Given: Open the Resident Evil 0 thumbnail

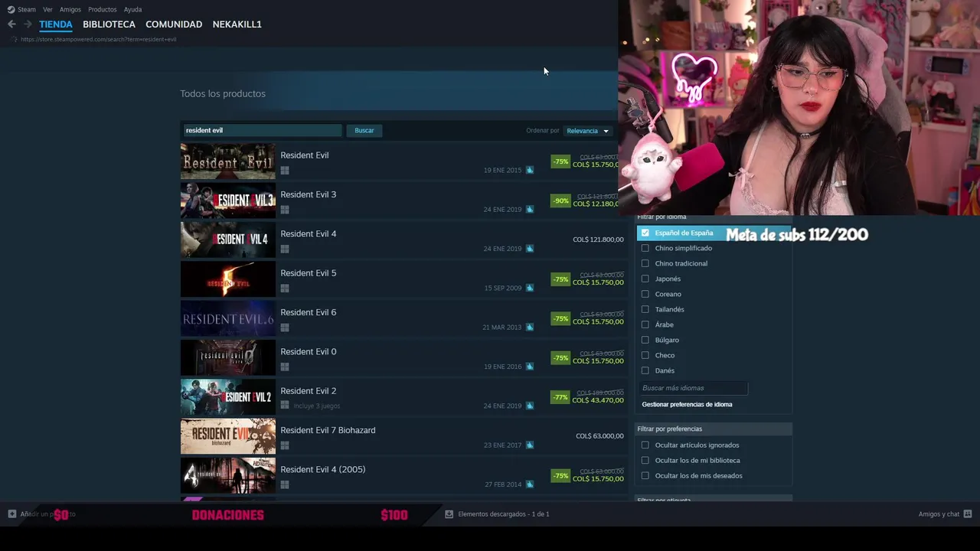Looking at the screenshot, I should click(228, 358).
